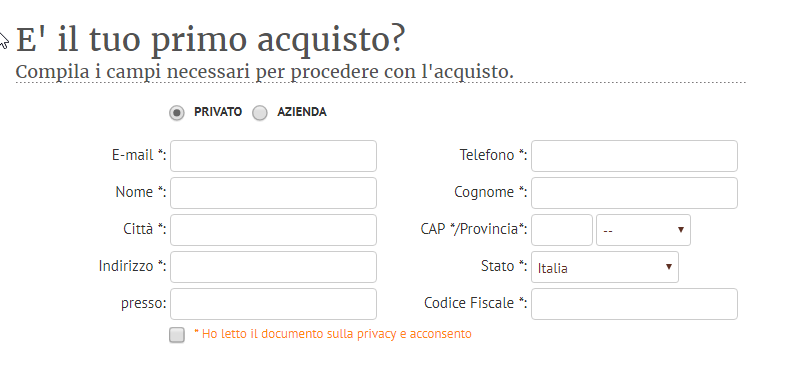Open the Provincia dropdown

pos(643,230)
